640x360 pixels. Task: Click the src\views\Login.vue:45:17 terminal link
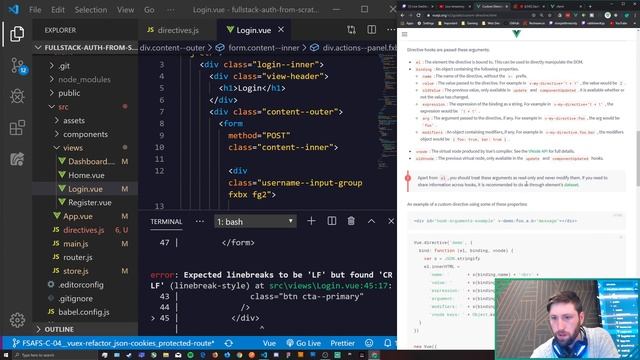coord(330,286)
